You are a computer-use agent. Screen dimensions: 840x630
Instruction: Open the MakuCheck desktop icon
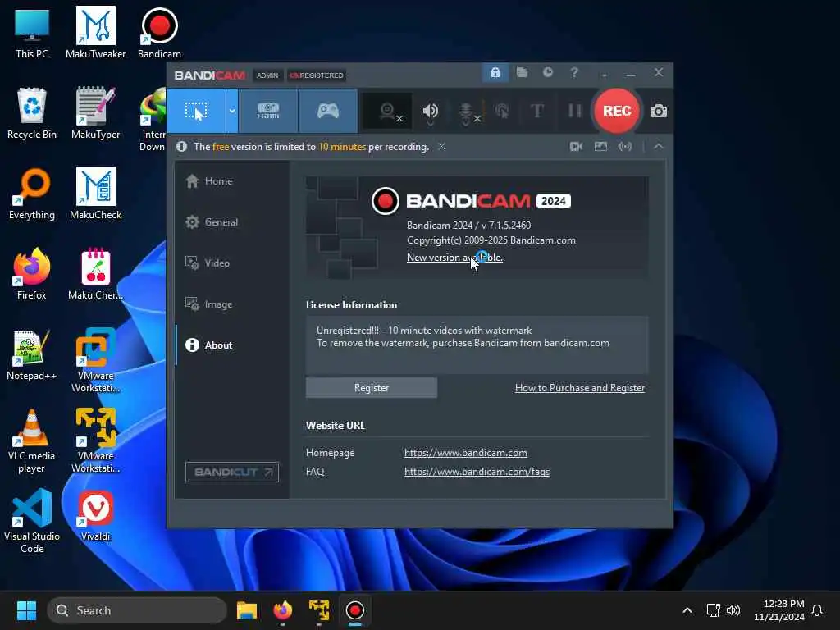95,194
